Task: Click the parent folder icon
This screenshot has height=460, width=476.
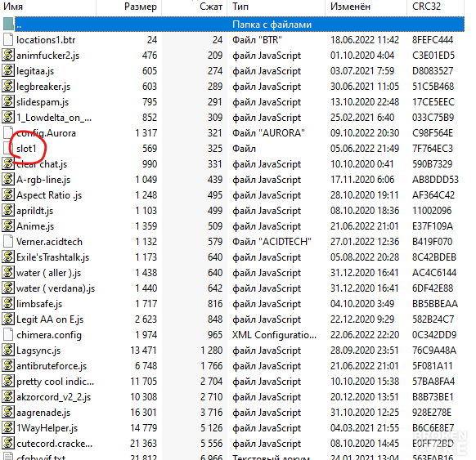Action: [8, 25]
